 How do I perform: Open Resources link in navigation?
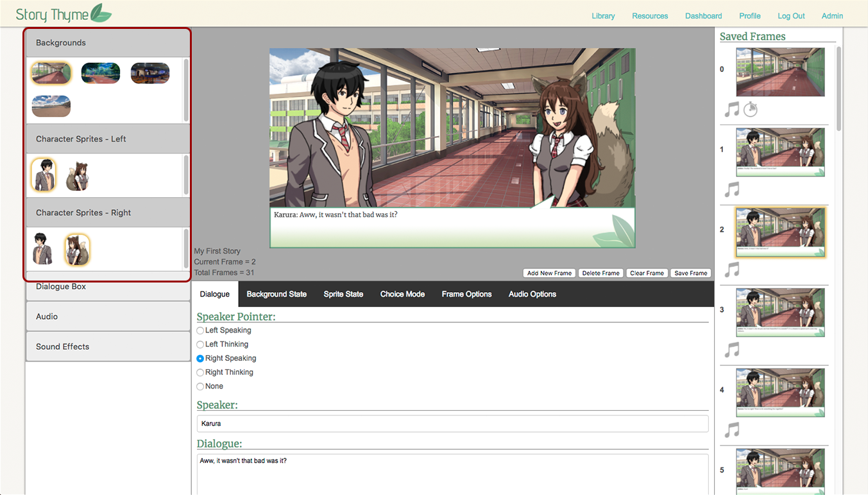pyautogui.click(x=650, y=16)
